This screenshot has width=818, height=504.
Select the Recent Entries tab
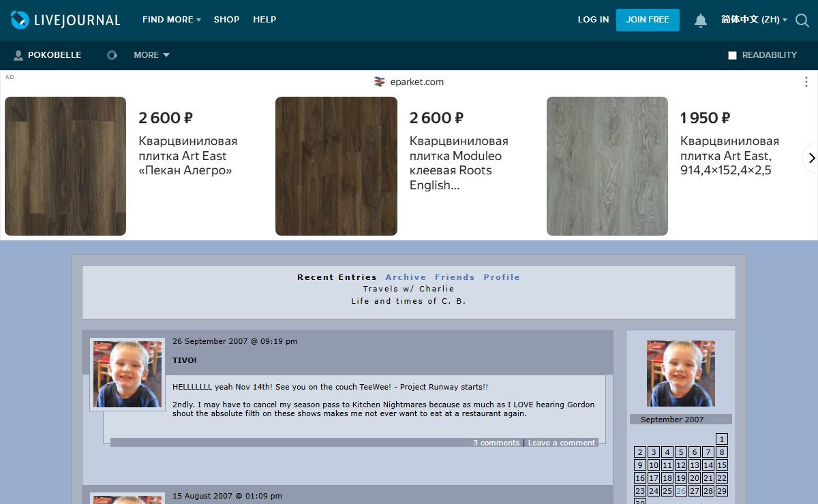click(337, 277)
